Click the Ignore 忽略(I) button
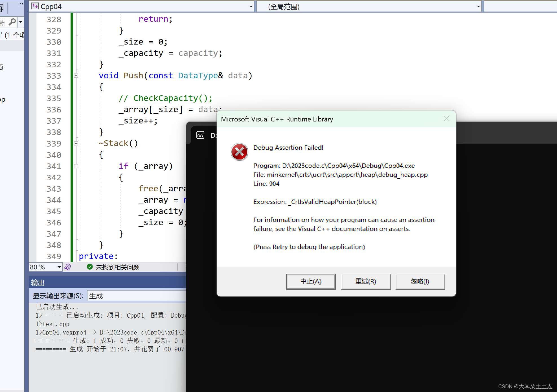 point(420,281)
